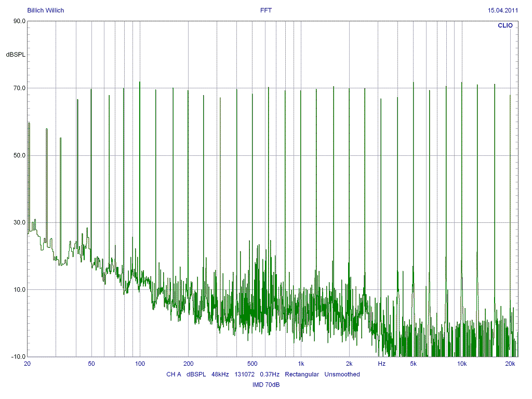Click the dBSPL y-axis unit label

[16, 55]
